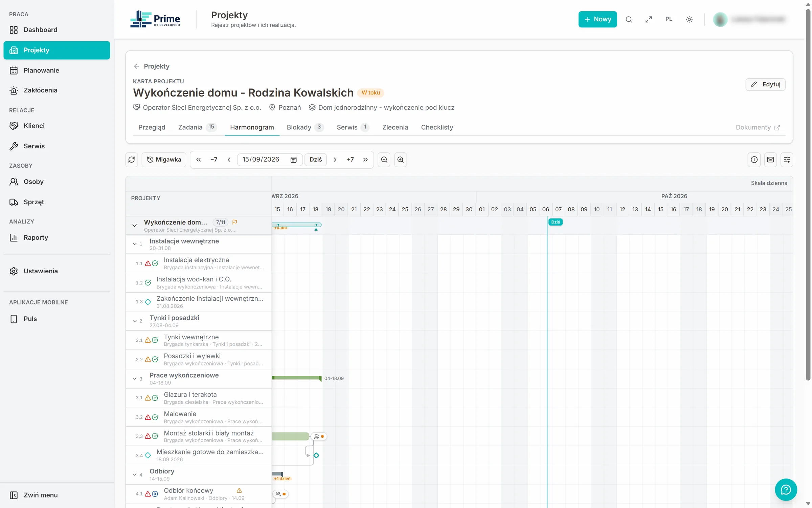Open the help chat bubble
812x508 pixels.
coord(786,489)
